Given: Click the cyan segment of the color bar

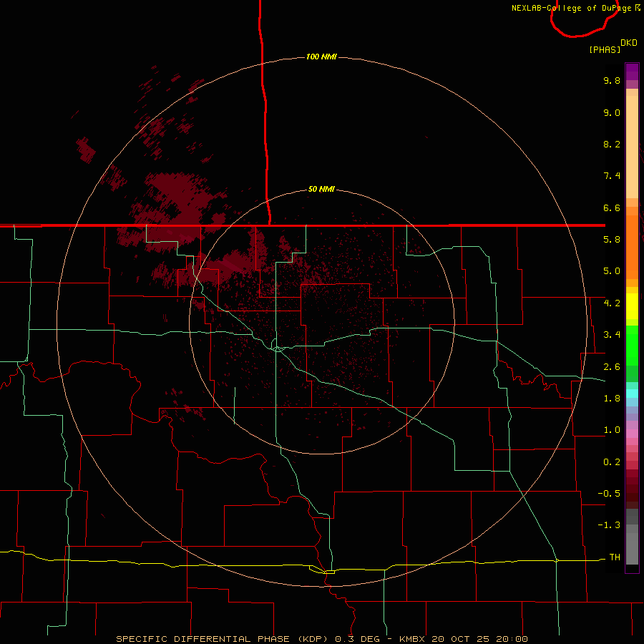Looking at the screenshot, I should click(x=632, y=394).
